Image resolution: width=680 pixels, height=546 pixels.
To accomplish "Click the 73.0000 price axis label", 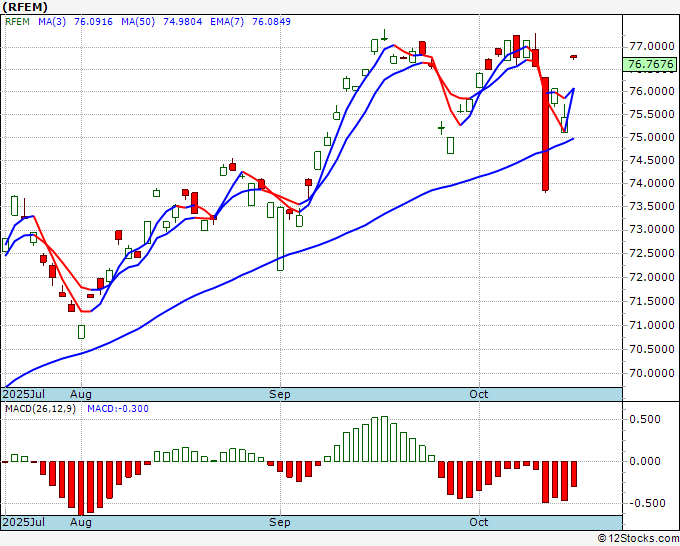I will (x=652, y=229).
